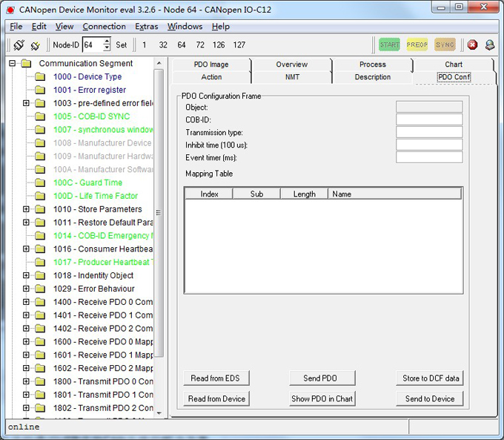Click folder icon beside 100C - Guard Time
The height and width of the screenshot is (440, 504).
click(40, 183)
